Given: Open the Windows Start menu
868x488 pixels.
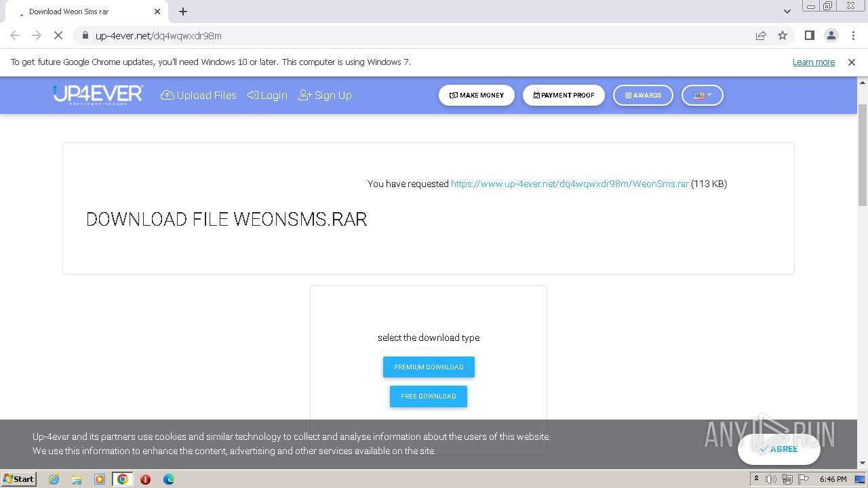Looking at the screenshot, I should tap(19, 479).
